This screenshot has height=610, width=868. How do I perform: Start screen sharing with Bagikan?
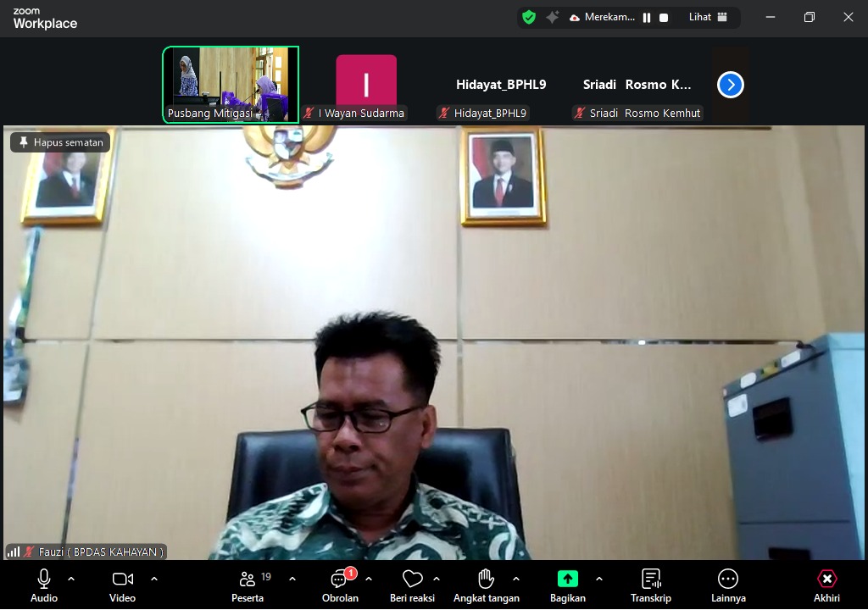coord(567,585)
